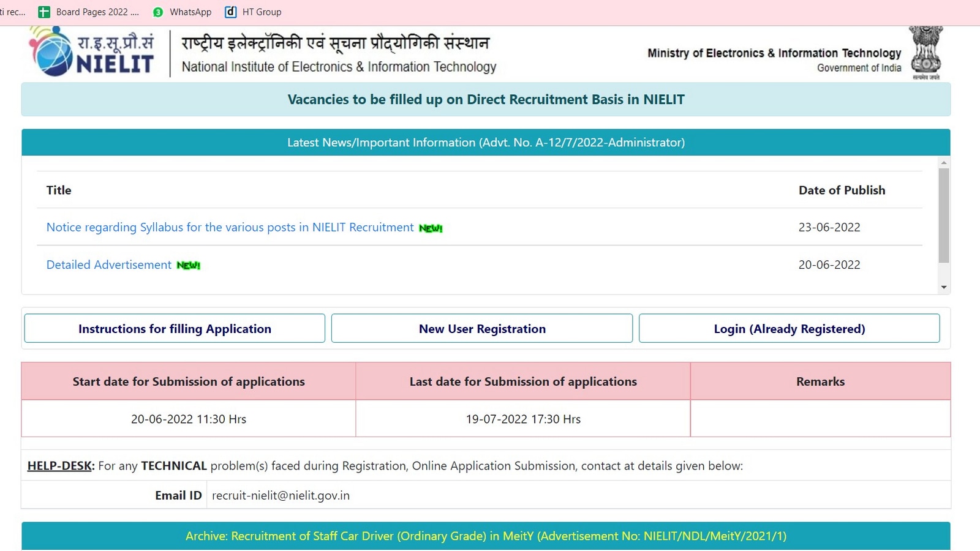Open the Detailed Advertisement link

(x=109, y=264)
